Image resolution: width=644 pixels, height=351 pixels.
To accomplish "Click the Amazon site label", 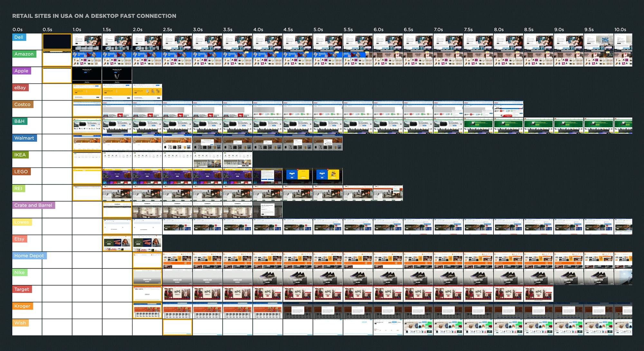I will [x=24, y=54].
